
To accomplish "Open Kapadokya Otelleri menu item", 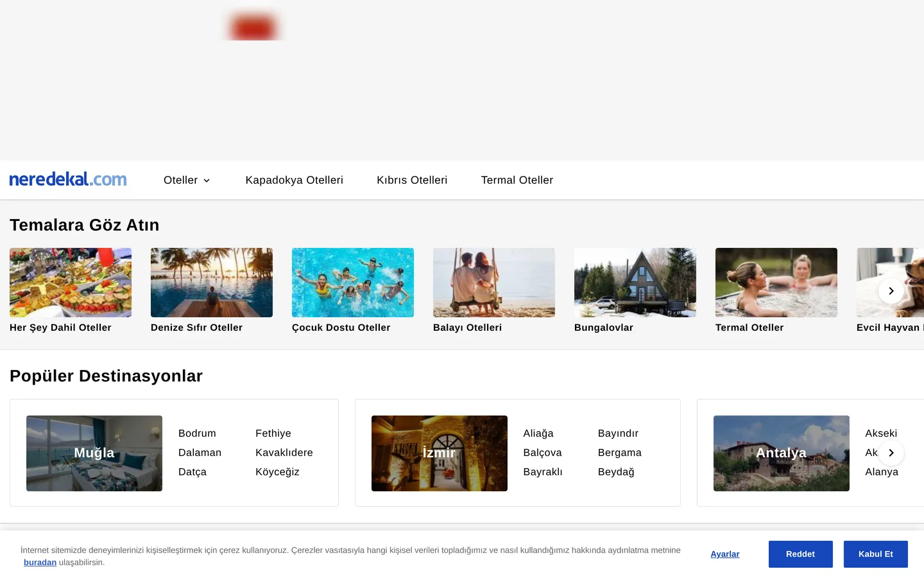I will pyautogui.click(x=295, y=180).
